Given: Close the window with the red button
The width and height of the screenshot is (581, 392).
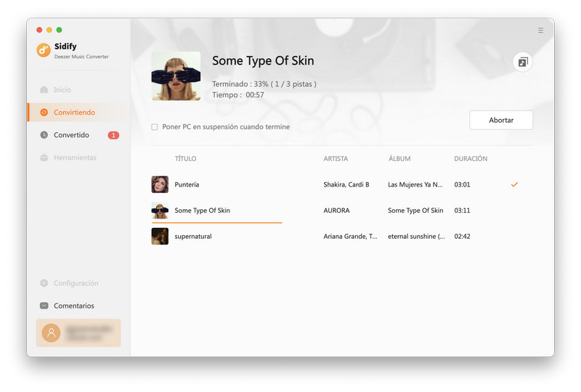Looking at the screenshot, I should [39, 30].
